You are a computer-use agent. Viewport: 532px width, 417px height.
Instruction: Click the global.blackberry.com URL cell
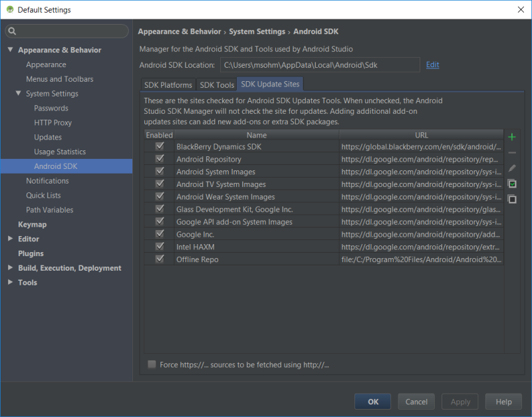pos(422,146)
